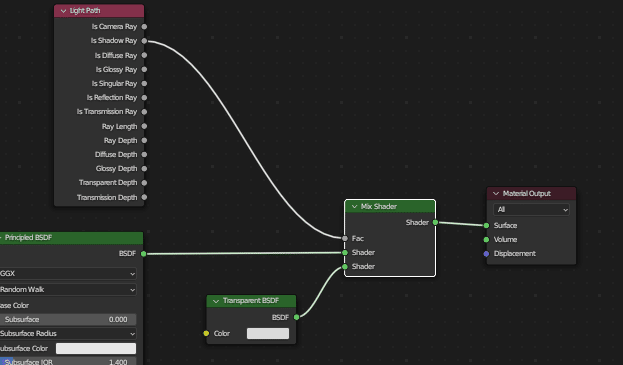Collapse the Mix Shader node
Viewport: 623px width, 365px height.
pyautogui.click(x=354, y=207)
